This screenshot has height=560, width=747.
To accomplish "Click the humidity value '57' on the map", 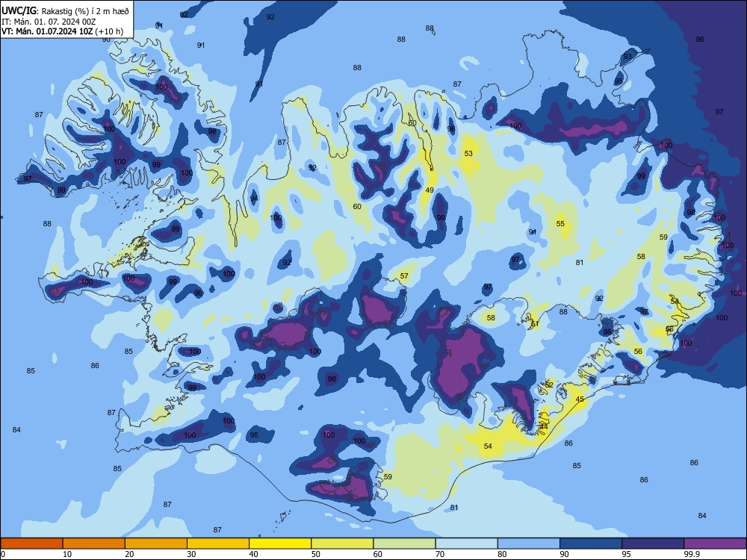I will tap(404, 276).
